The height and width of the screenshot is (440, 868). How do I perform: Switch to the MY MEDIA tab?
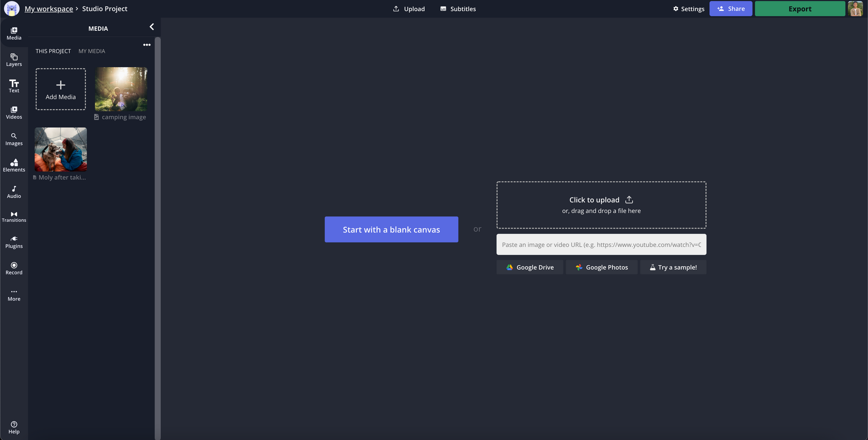(x=92, y=51)
